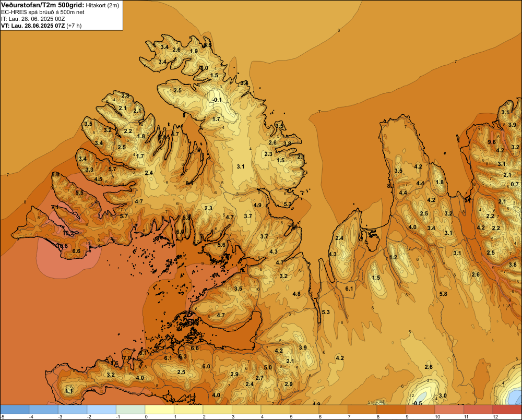
Task: Click the '2.8' temperature value
Action: (125, 96)
